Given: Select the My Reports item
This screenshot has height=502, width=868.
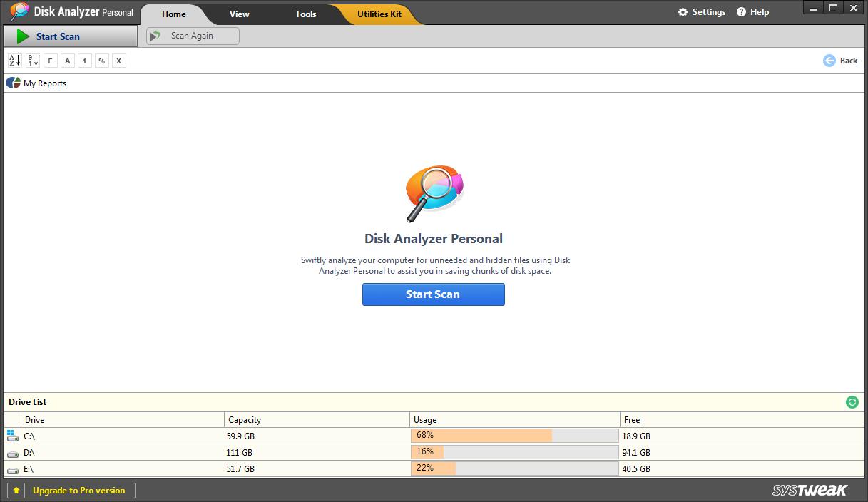Looking at the screenshot, I should click(x=44, y=83).
